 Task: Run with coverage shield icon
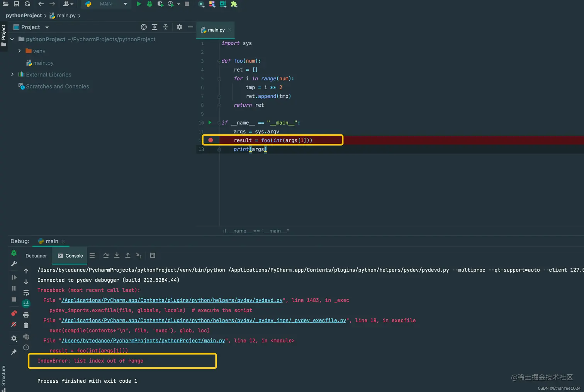point(160,4)
